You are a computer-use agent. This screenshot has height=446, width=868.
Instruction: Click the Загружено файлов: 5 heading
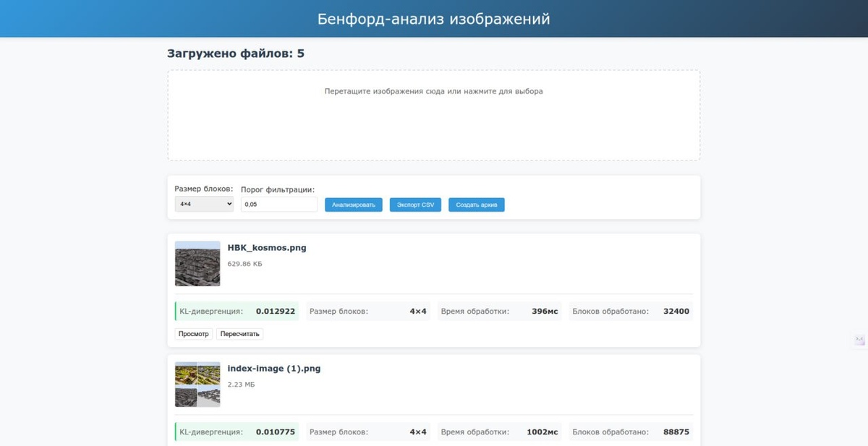(x=236, y=53)
